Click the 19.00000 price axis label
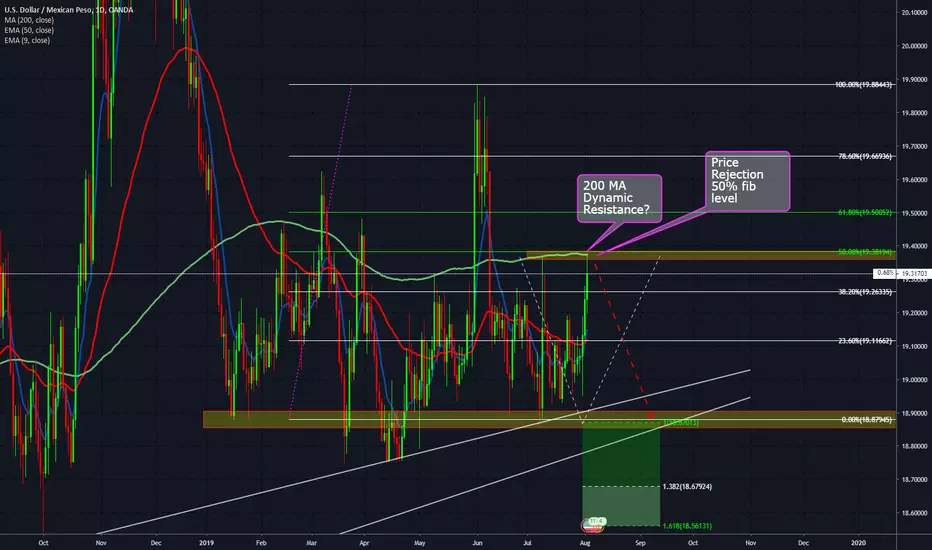This screenshot has width=932, height=550. 914,379
